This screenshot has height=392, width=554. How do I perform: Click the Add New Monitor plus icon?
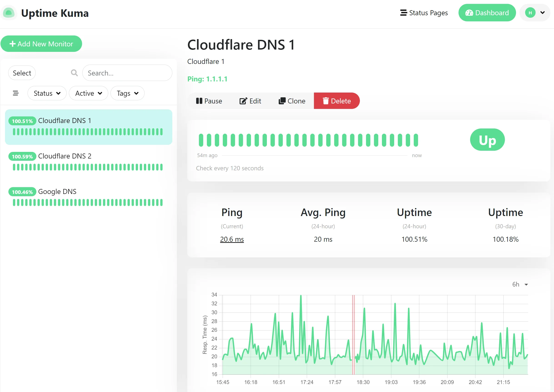13,44
